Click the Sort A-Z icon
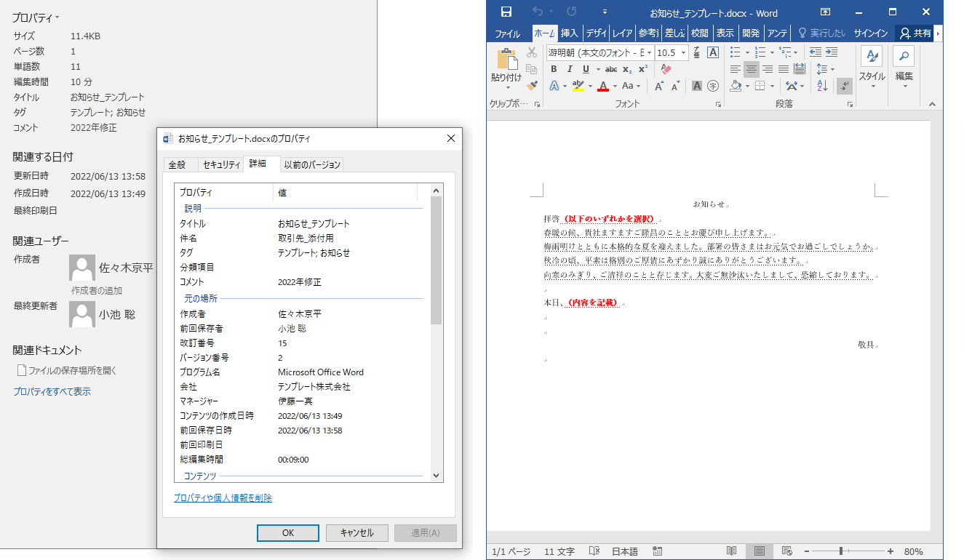 823,86
